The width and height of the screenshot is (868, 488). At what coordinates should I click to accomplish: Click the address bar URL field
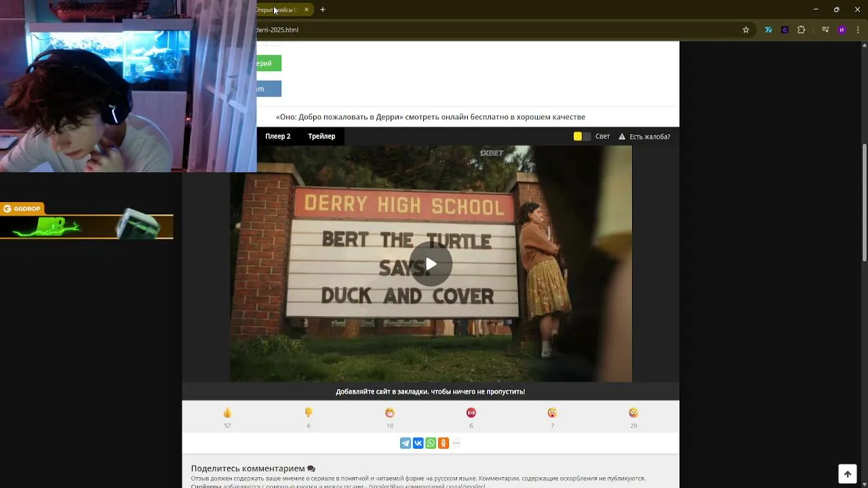(495, 30)
